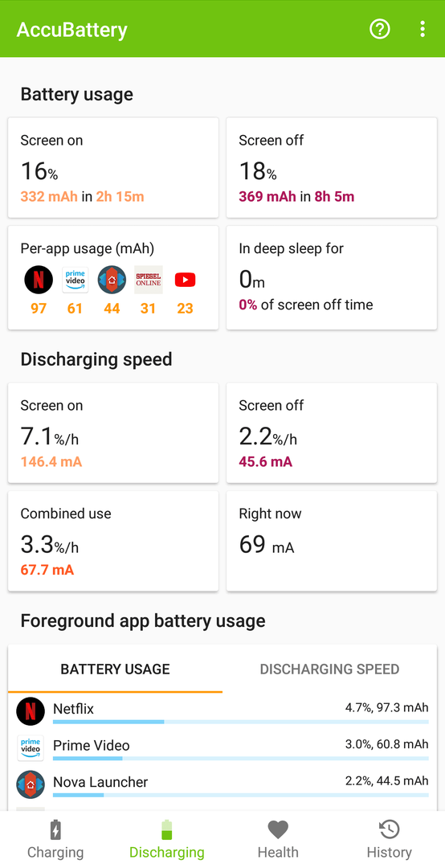445x868 pixels.
Task: Switch to the DISCHARGING SPEED tab
Action: click(x=329, y=669)
